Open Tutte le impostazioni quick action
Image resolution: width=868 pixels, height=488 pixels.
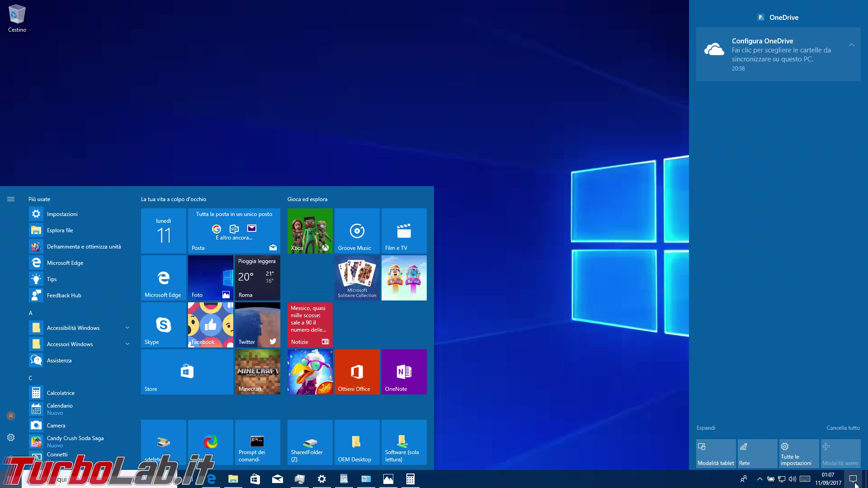point(799,454)
